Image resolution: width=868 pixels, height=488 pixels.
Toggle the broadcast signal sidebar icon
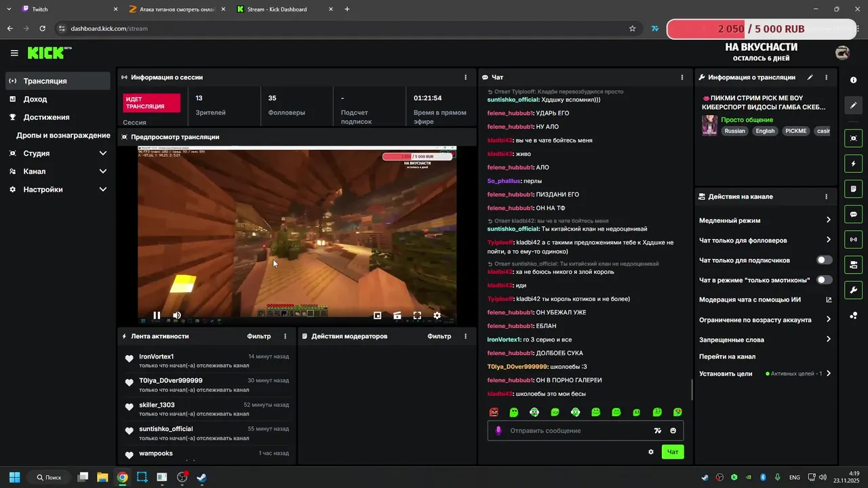pos(853,239)
